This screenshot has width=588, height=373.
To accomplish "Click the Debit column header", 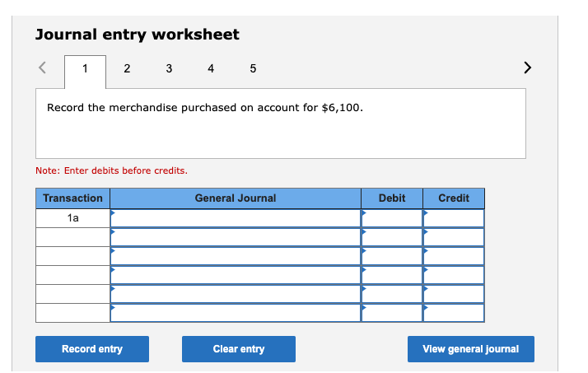I will 392,198.
